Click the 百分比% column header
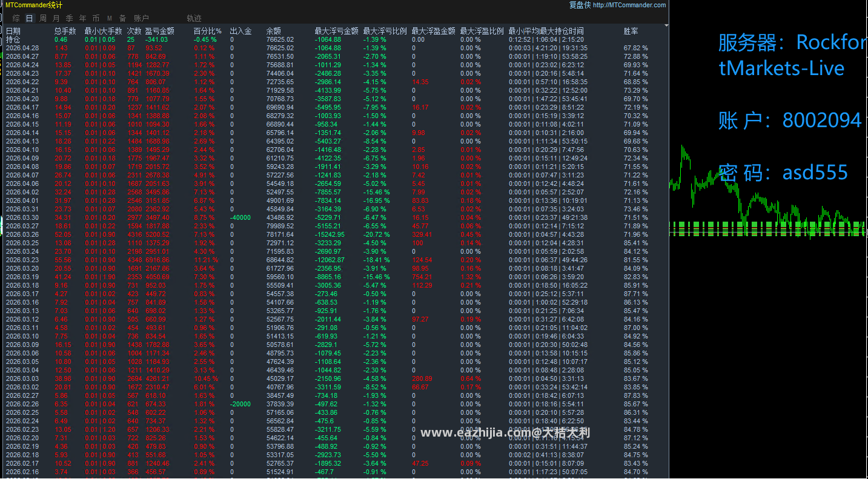Screen dimensions: 868x479 pos(208,31)
